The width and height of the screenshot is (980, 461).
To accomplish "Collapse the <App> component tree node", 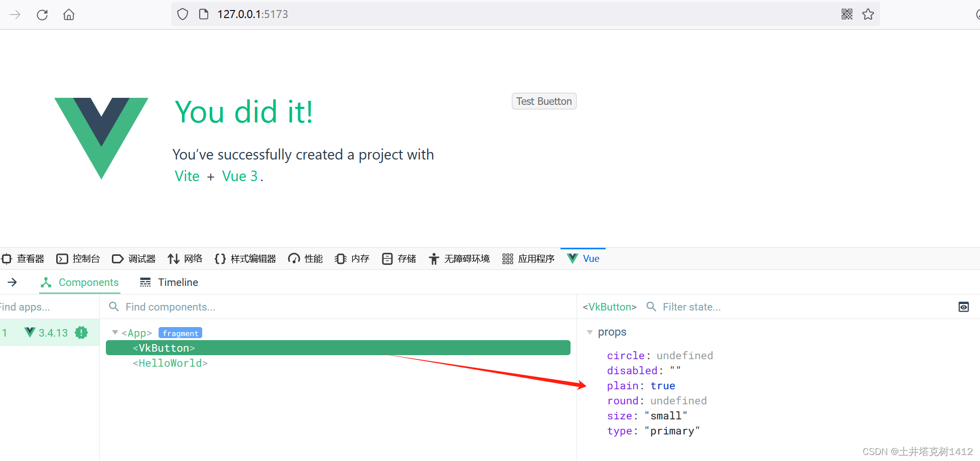I will click(x=114, y=332).
